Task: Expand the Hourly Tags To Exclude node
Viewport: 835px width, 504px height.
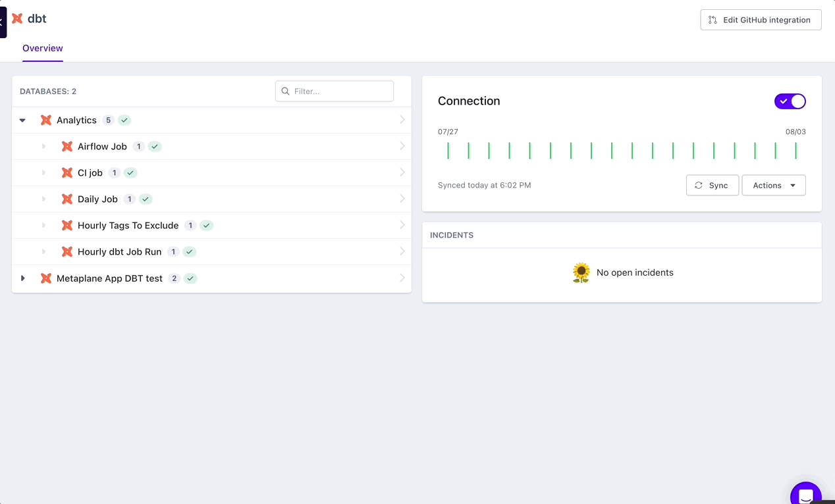Action: point(43,226)
